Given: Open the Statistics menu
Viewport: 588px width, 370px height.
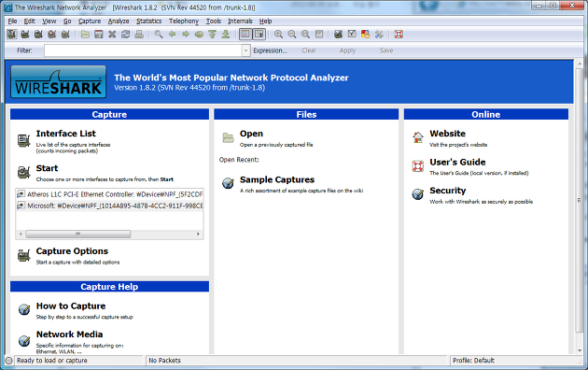Looking at the screenshot, I should (149, 21).
